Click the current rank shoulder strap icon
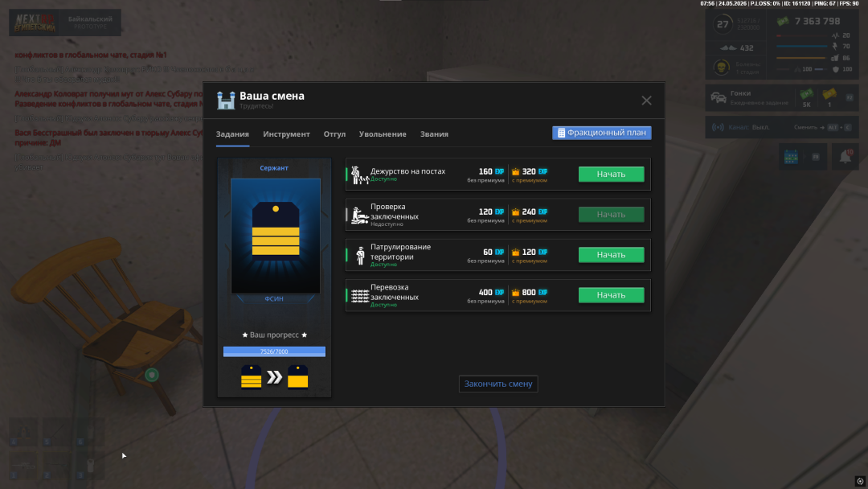 click(252, 376)
